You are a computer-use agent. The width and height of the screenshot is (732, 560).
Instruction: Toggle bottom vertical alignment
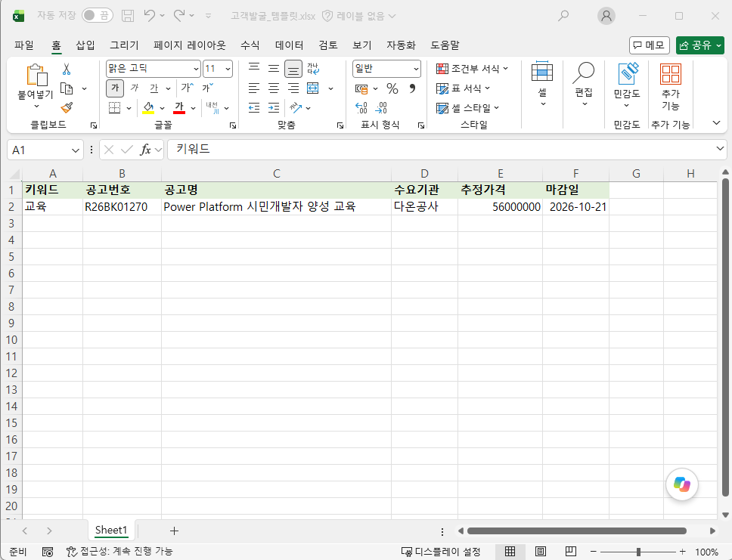[x=293, y=69]
